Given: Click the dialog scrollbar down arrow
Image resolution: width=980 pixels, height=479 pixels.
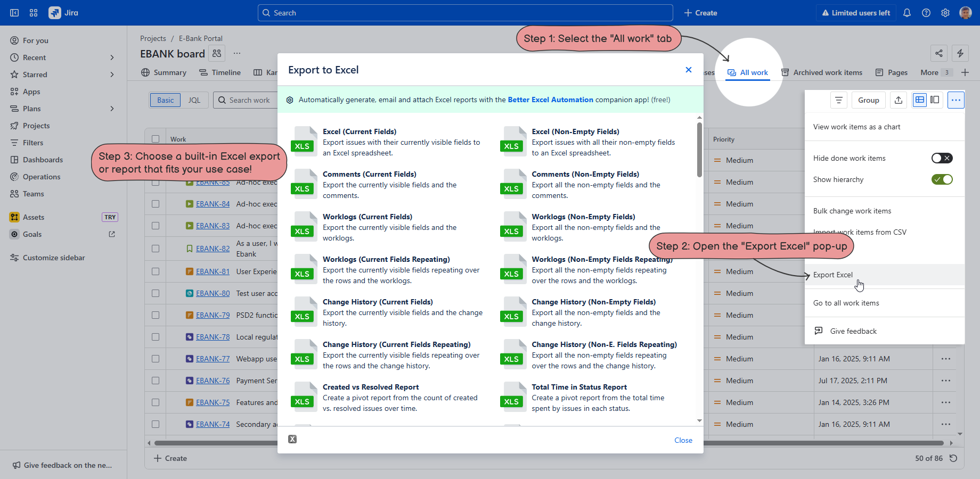Looking at the screenshot, I should point(699,420).
